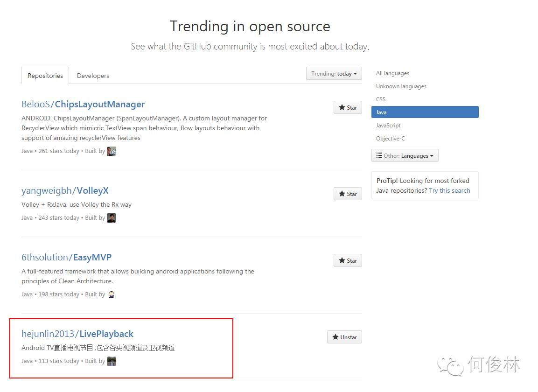Follow the Try this search link
Image resolution: width=538 pixels, height=392 pixels.
449,190
